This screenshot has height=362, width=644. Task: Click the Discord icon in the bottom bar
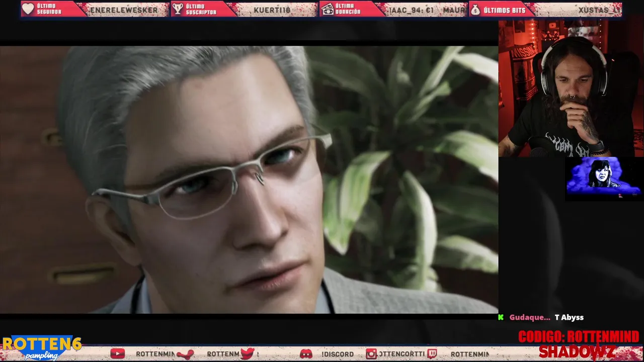point(306,354)
